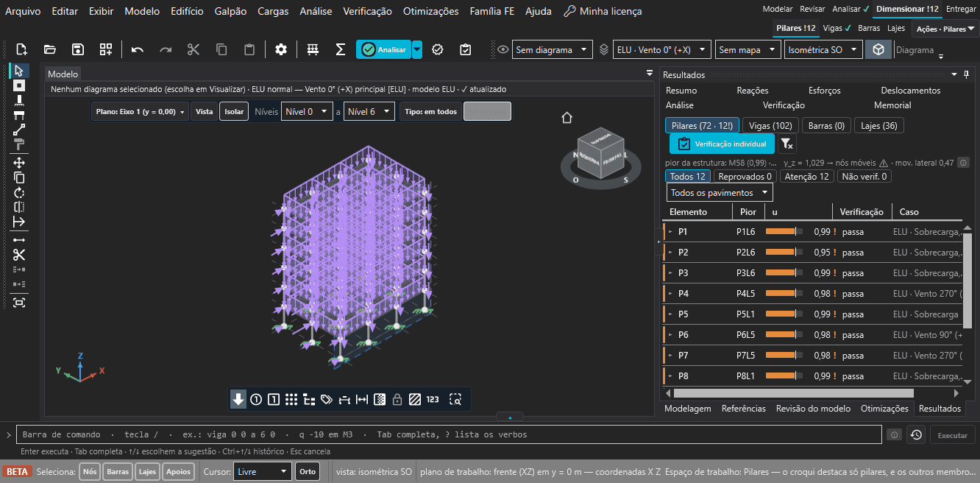The height and width of the screenshot is (483, 980).
Task: Click the clipboard check icon in the top toolbar
Action: pos(465,49)
